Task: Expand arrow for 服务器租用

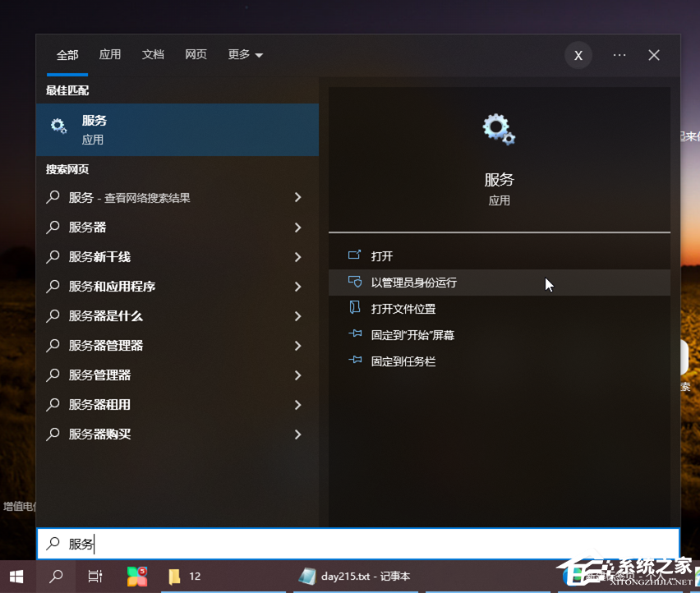Action: coord(297,405)
